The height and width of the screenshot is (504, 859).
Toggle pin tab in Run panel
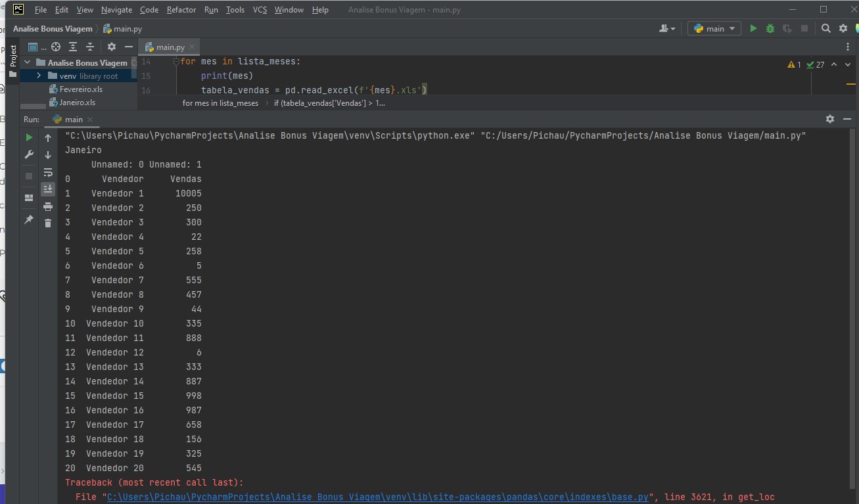pyautogui.click(x=29, y=219)
